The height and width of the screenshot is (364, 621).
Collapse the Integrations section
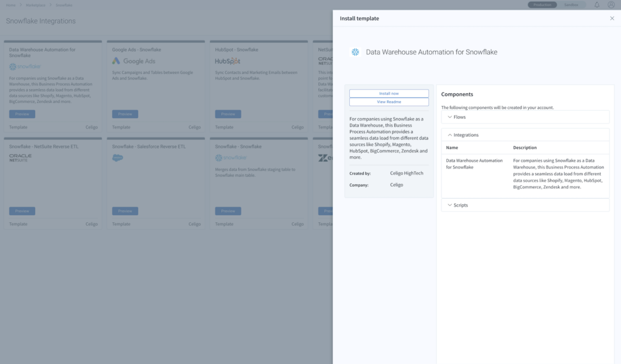click(x=525, y=135)
